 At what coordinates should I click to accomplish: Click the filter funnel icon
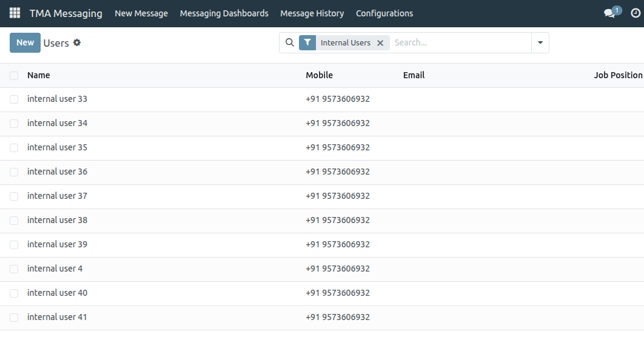308,43
